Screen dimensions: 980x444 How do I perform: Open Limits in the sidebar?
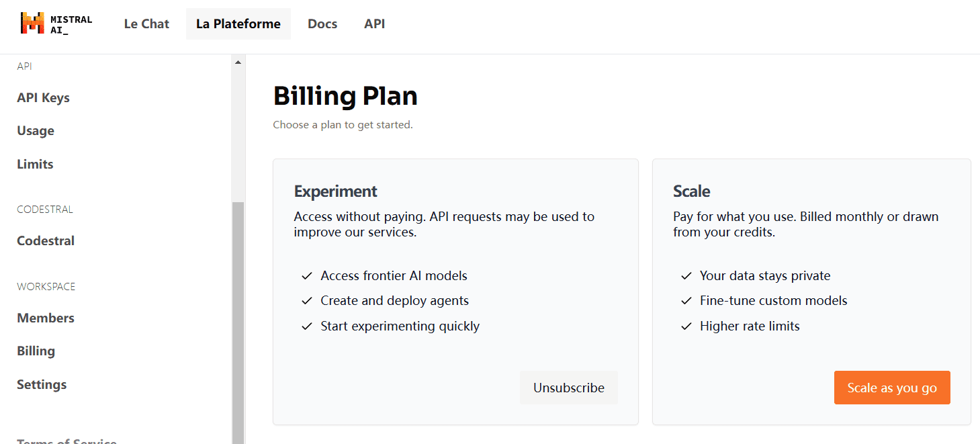(x=35, y=165)
